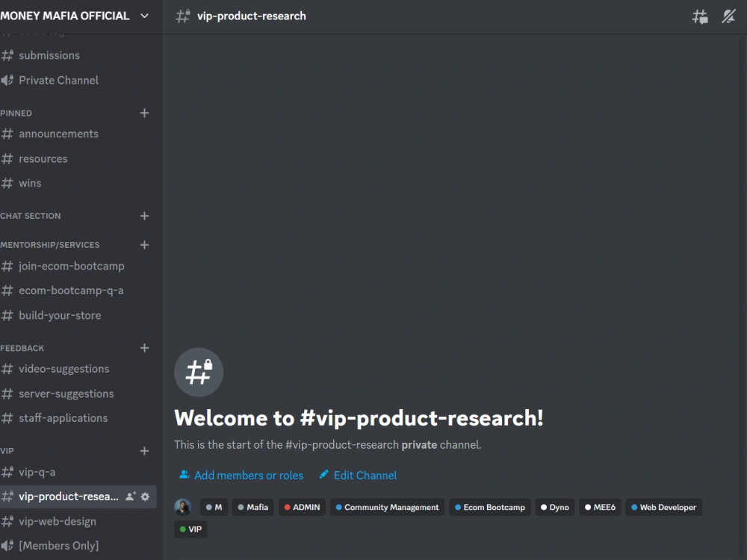Open the Threads panel from the top bar
The width and height of the screenshot is (747, 560).
pos(700,16)
